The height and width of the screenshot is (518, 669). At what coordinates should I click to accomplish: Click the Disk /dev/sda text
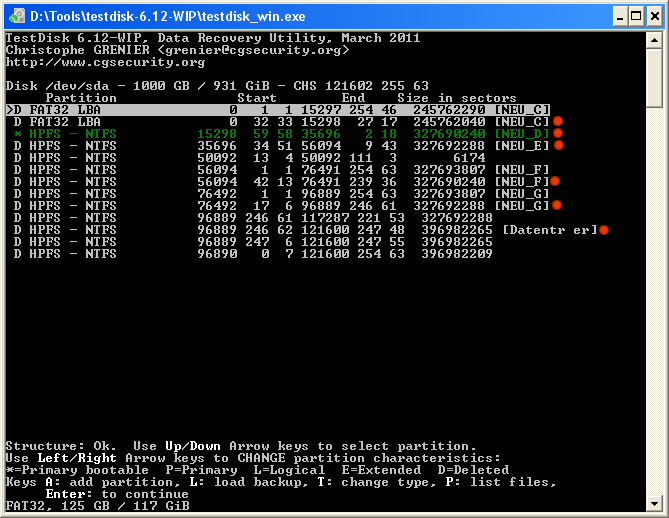[x=58, y=86]
